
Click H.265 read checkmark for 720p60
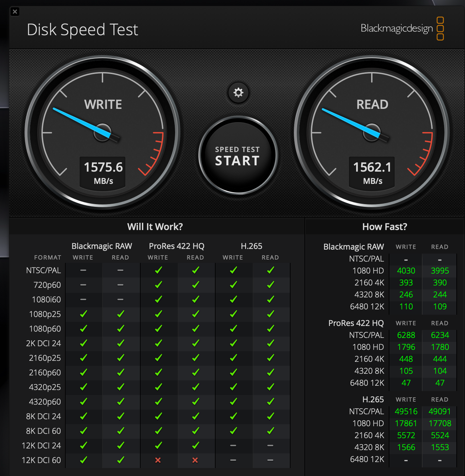pyautogui.click(x=271, y=284)
